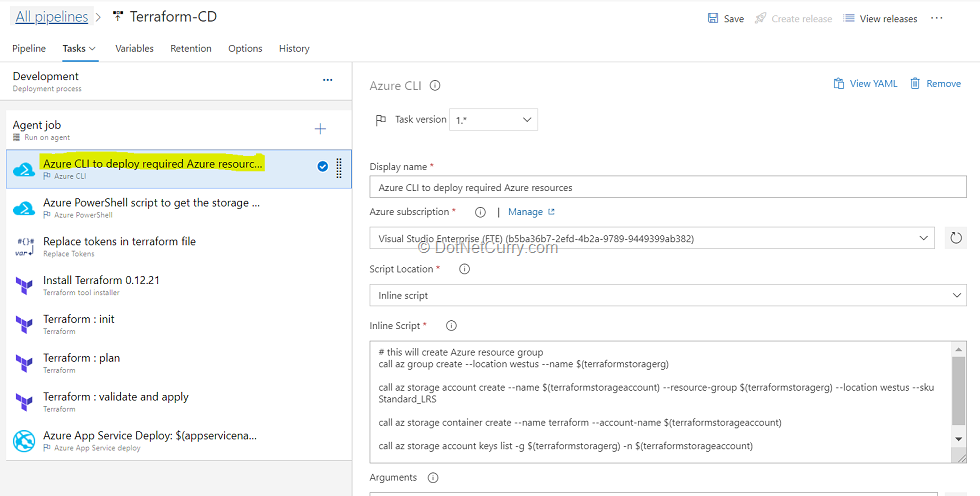Open the Options tab

(245, 48)
